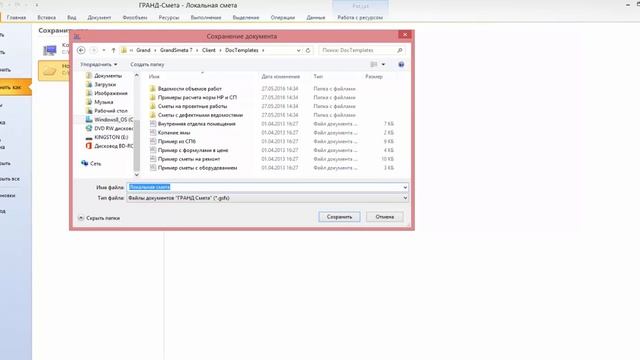
Task: Select the file Пример сметы с оборудованием
Action: click(x=197, y=168)
